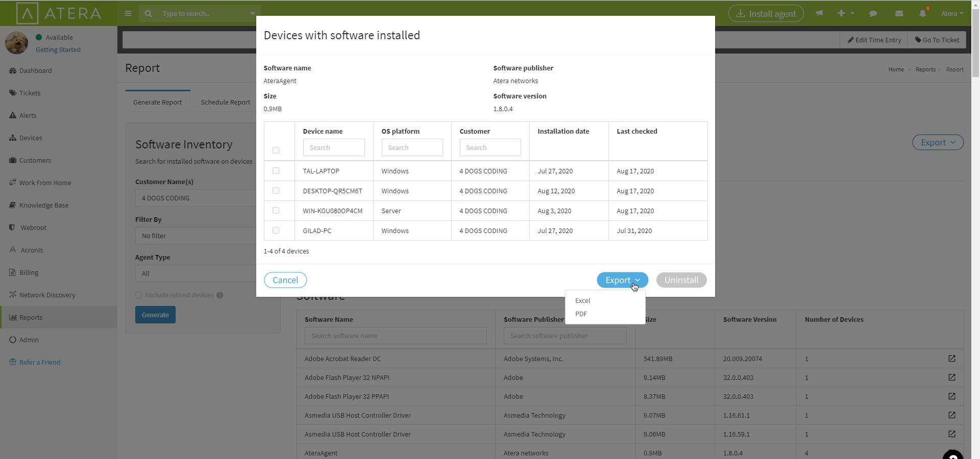Viewport: 980px width, 459px height.
Task: Choose PDF from the export menu
Action: coord(581,314)
